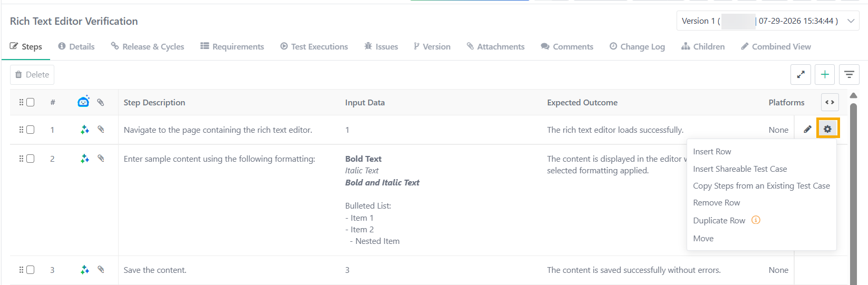Check the checkbox for step 3
The image size is (868, 285).
(31, 270)
